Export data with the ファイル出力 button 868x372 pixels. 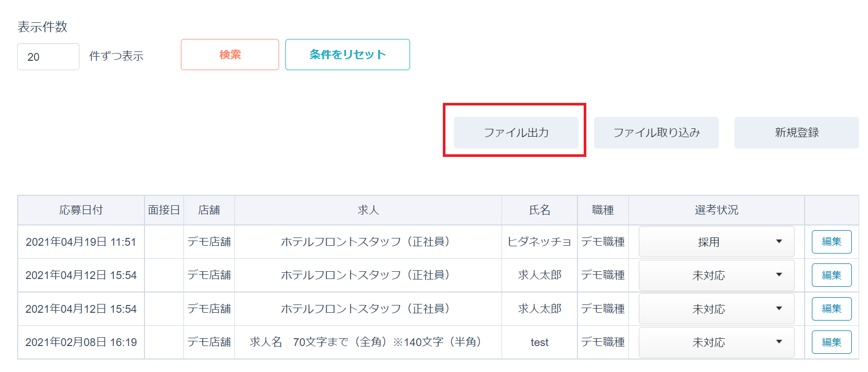tap(516, 132)
